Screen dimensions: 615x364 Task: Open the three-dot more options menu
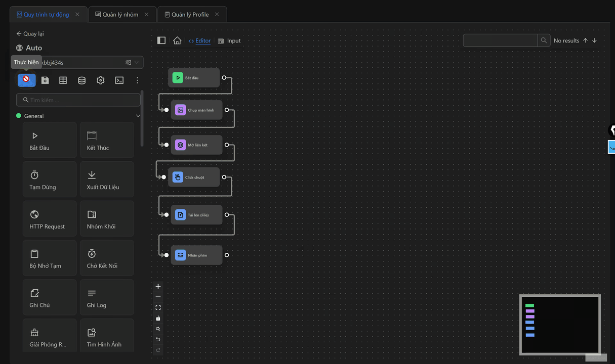click(137, 80)
